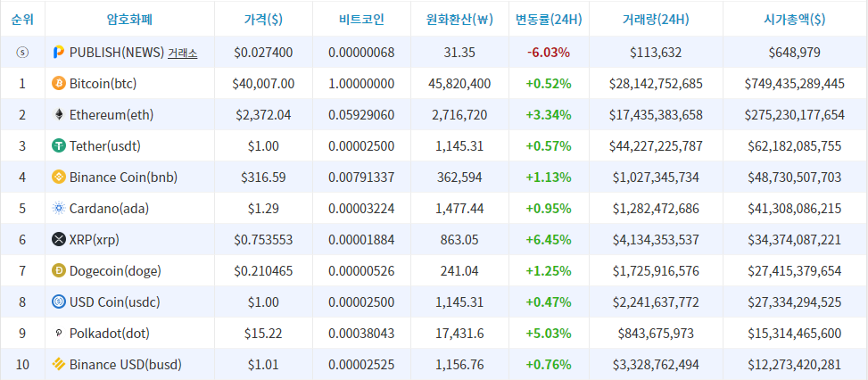Click Binance USD price $1.01
This screenshot has height=380, width=868.
263,365
